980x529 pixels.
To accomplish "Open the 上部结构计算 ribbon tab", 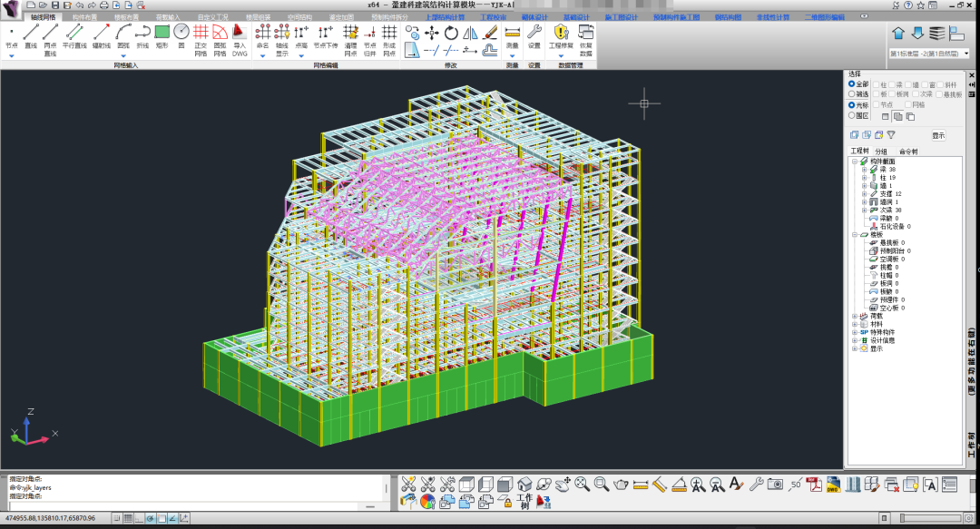I will [x=445, y=17].
